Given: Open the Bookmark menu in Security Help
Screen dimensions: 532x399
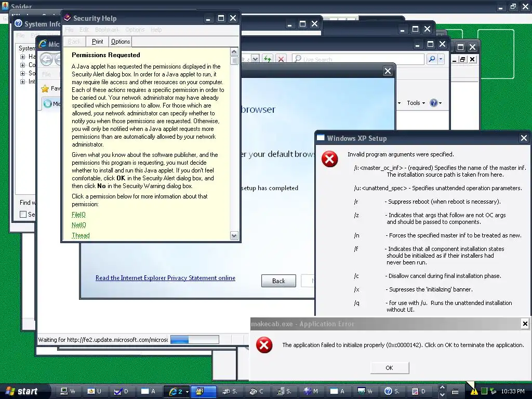Looking at the screenshot, I should pyautogui.click(x=107, y=30).
